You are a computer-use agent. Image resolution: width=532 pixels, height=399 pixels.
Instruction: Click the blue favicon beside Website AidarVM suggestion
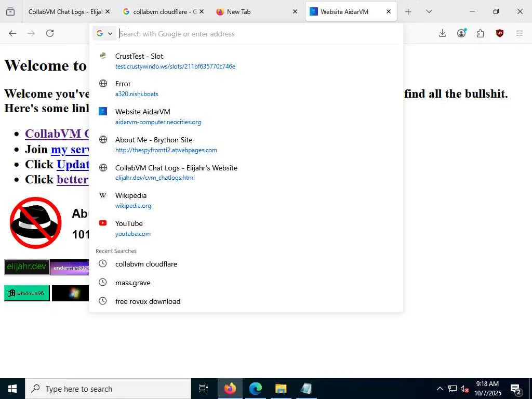coord(103,111)
